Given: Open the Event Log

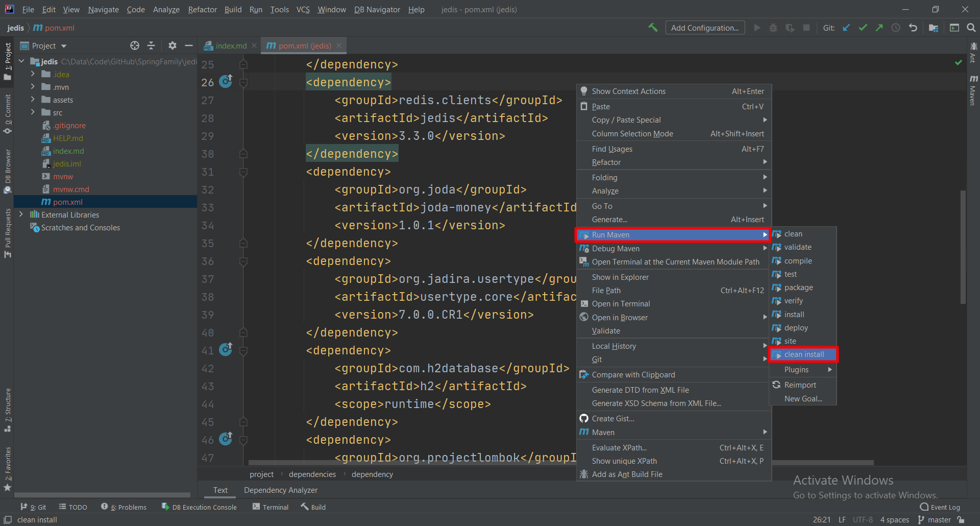Looking at the screenshot, I should [940, 507].
